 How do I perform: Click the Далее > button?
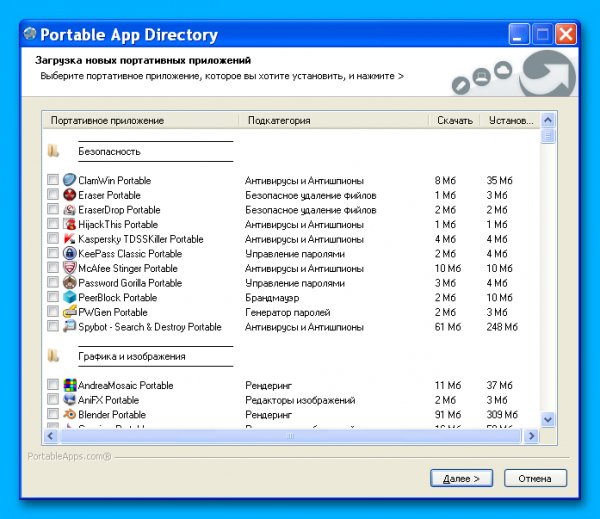point(461,478)
